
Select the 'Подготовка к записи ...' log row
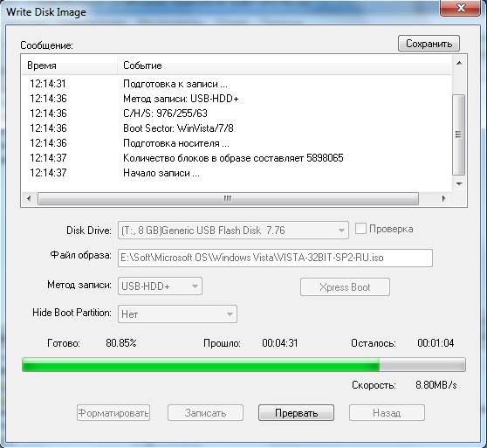pos(237,84)
